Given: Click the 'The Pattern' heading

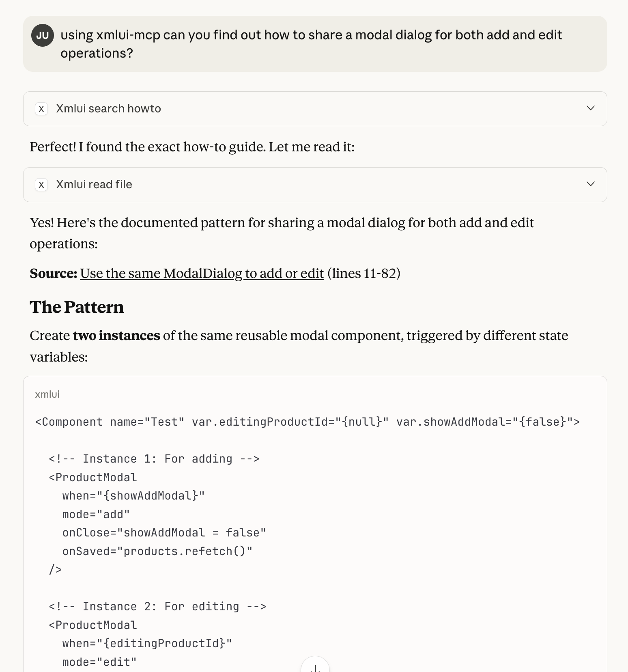Looking at the screenshot, I should coord(77,307).
